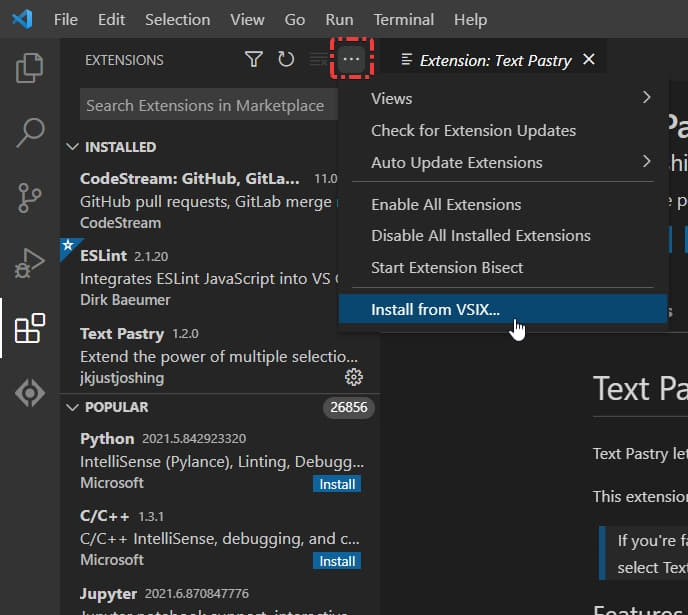688x615 pixels.
Task: Click publisher name jkjustjoshing
Action: 122,378
